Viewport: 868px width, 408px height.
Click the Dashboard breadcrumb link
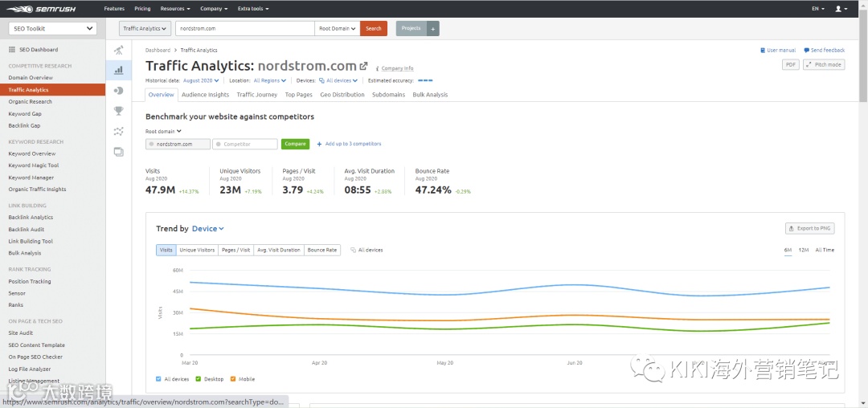point(158,51)
